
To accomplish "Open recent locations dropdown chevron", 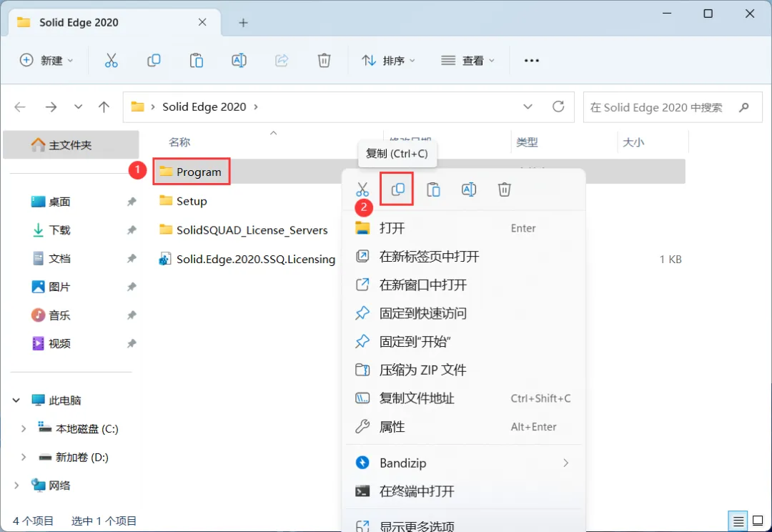I will 79,107.
